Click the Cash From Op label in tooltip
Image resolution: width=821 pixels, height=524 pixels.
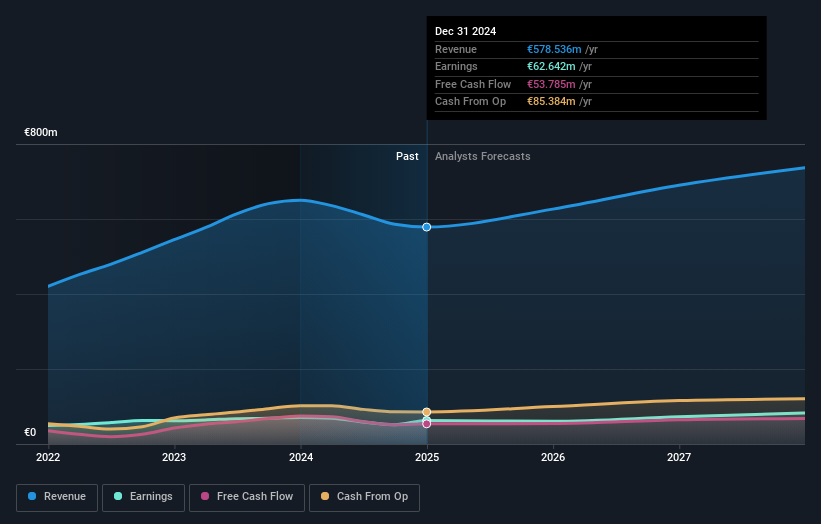[x=471, y=102]
